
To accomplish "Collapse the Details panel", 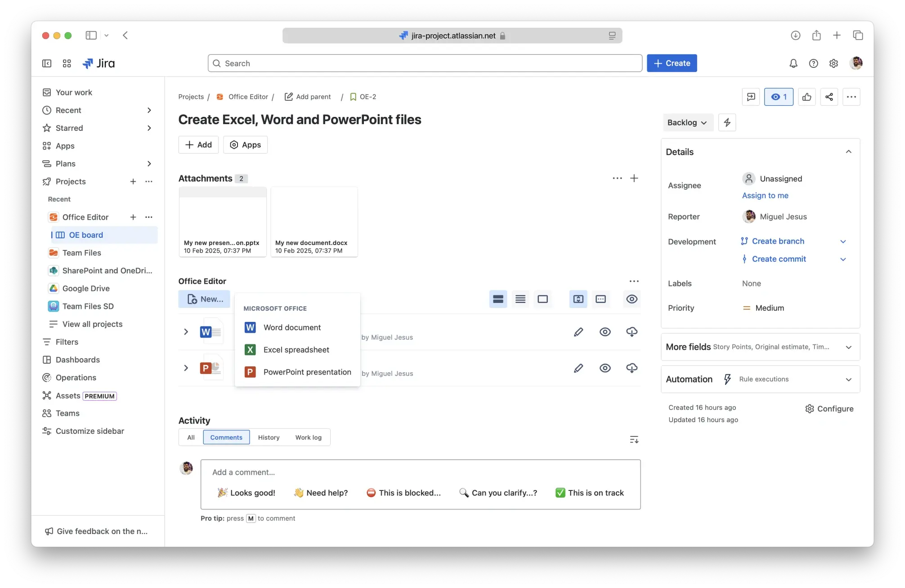I will (848, 152).
